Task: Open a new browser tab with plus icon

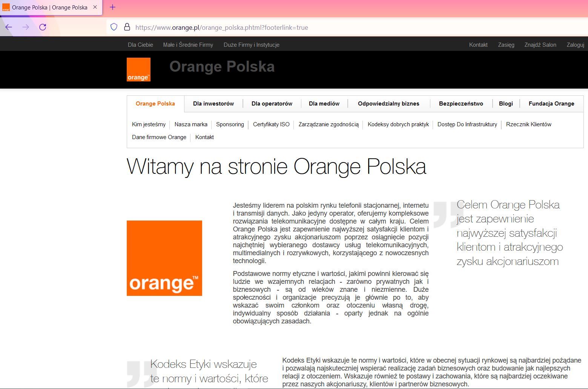Action: tap(112, 7)
